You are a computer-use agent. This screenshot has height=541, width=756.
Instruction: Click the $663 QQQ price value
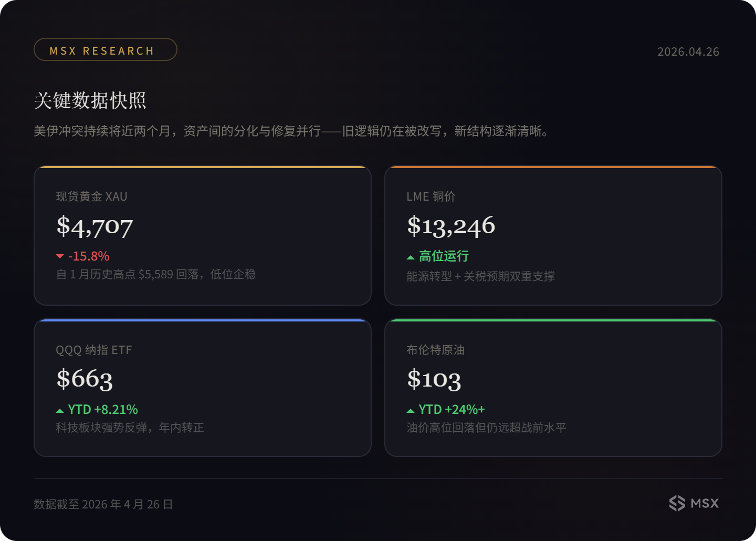[x=85, y=379]
